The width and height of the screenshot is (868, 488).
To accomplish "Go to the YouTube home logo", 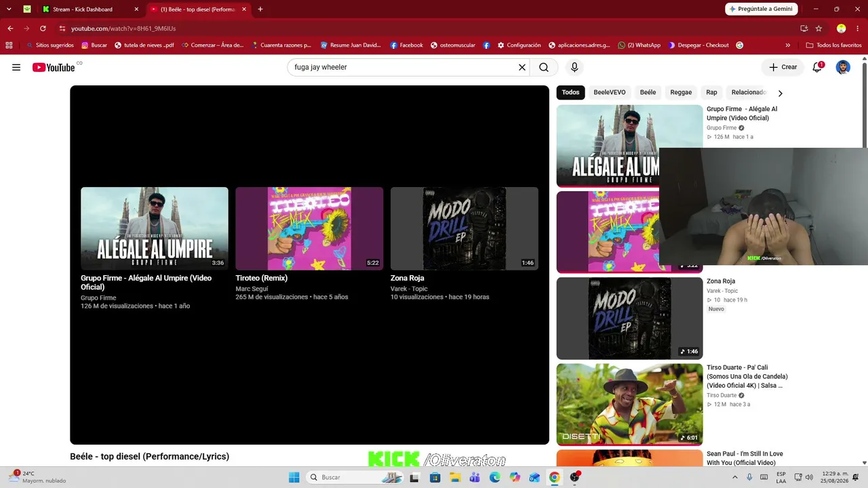I will click(x=54, y=67).
